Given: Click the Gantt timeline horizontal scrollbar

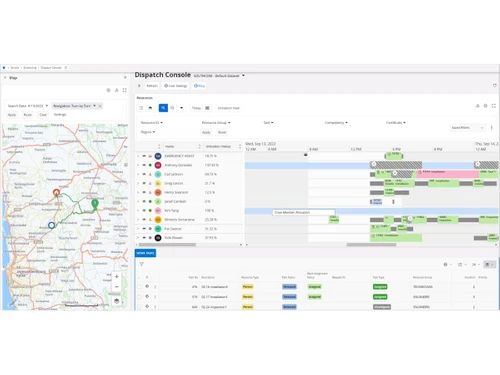Looking at the screenshot, I should click(x=371, y=245).
